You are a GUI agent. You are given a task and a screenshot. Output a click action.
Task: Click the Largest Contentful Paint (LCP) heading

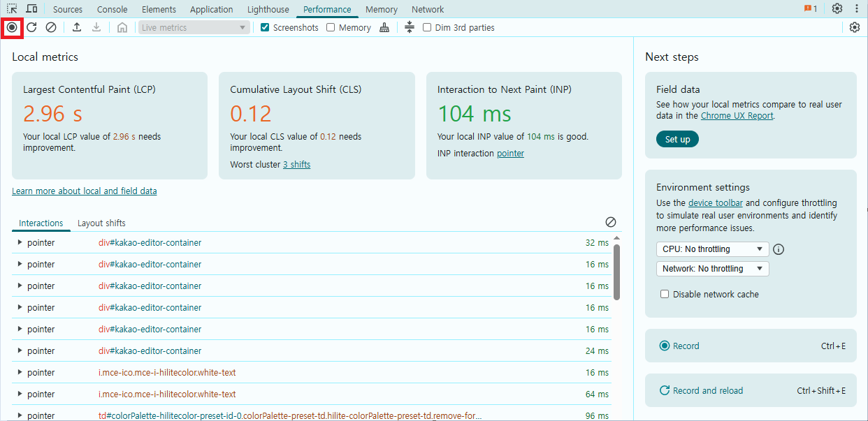(x=89, y=89)
